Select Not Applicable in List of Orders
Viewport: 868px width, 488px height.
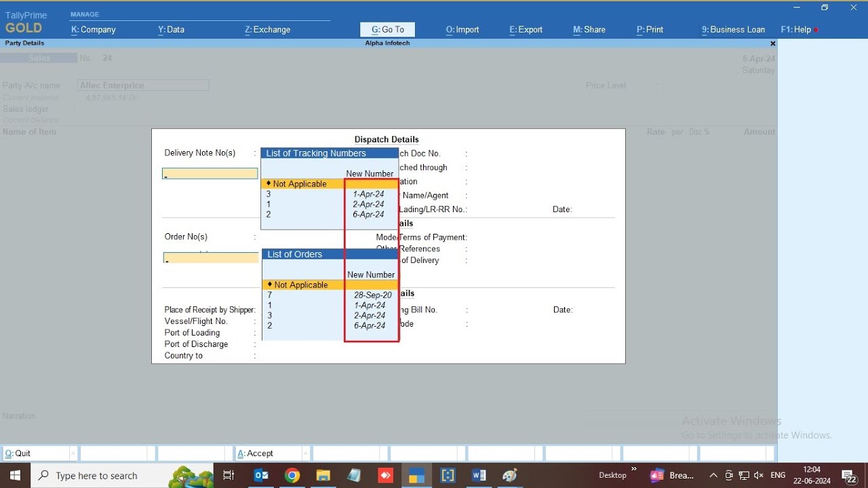point(330,285)
